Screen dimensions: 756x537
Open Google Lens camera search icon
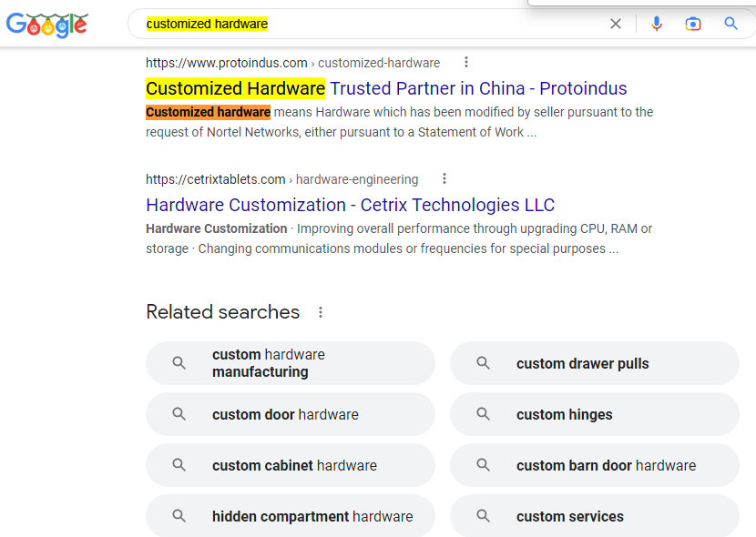[x=693, y=24]
